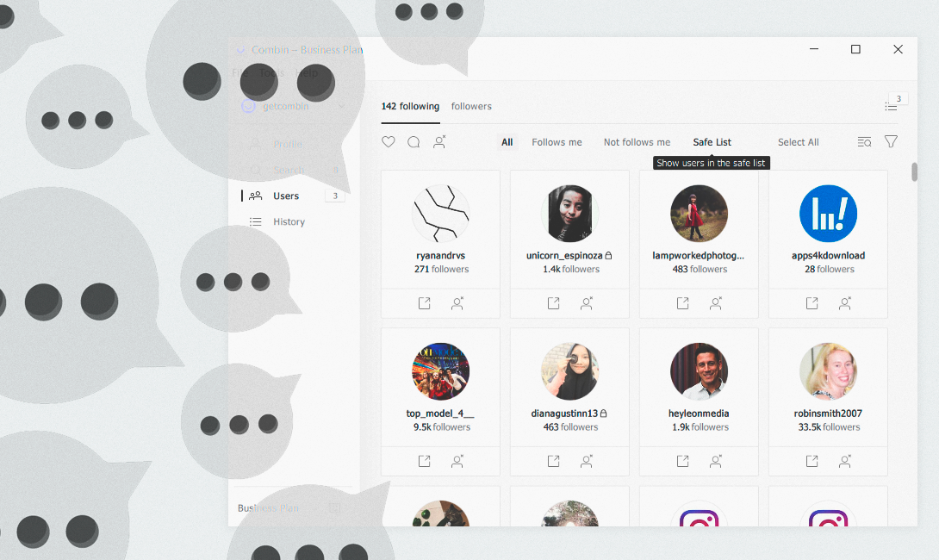
Task: Open History in the sidebar
Action: point(289,221)
